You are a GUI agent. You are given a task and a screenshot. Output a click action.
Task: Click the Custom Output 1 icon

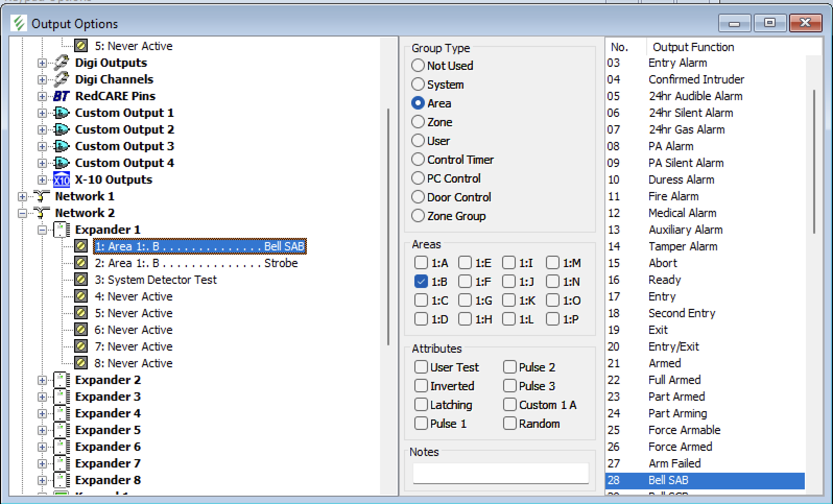[x=62, y=113]
